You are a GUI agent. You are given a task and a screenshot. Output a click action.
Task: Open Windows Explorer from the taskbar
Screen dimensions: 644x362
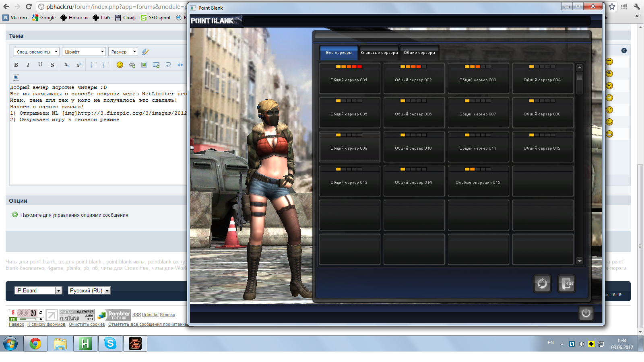[60, 343]
